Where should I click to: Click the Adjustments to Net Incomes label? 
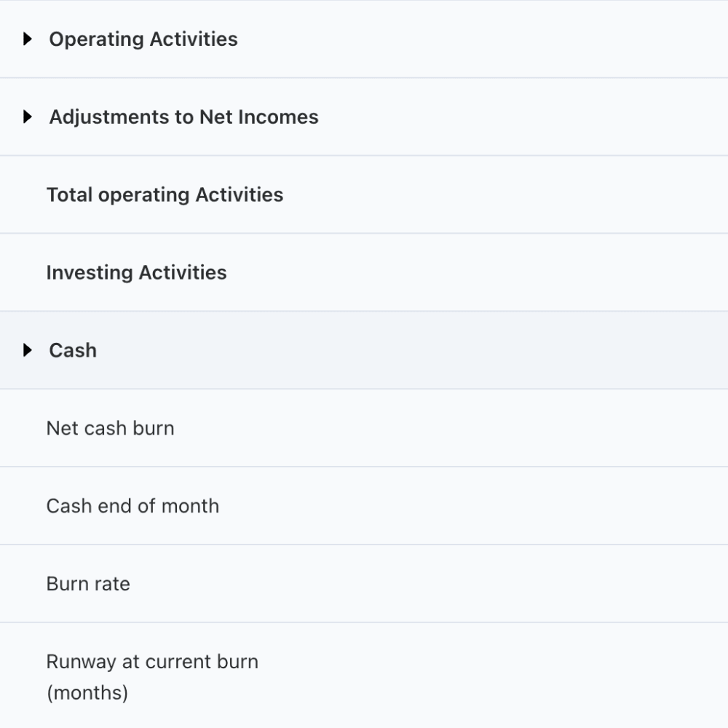pyautogui.click(x=183, y=116)
